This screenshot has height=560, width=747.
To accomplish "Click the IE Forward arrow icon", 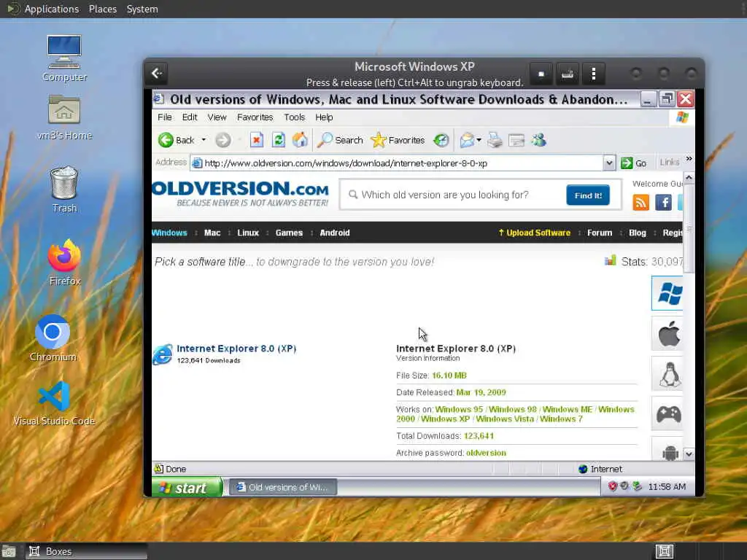I will pyautogui.click(x=223, y=140).
